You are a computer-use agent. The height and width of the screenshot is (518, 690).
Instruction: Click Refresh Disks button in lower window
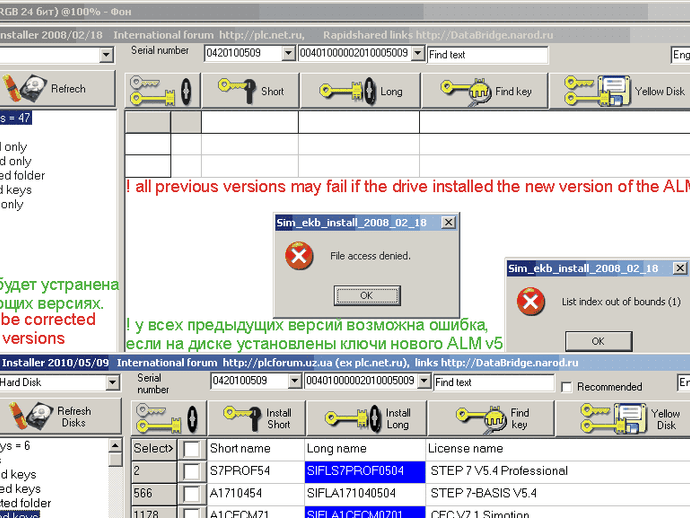[x=59, y=416]
